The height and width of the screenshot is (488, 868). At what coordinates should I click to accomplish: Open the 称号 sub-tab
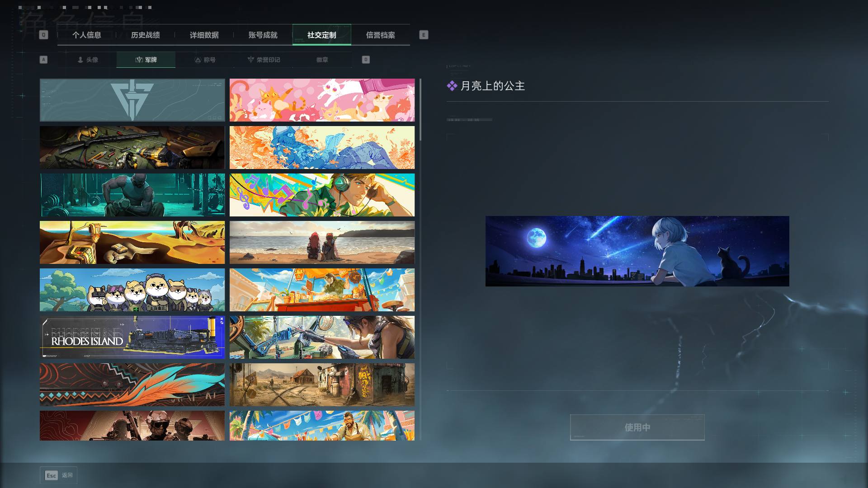click(205, 60)
